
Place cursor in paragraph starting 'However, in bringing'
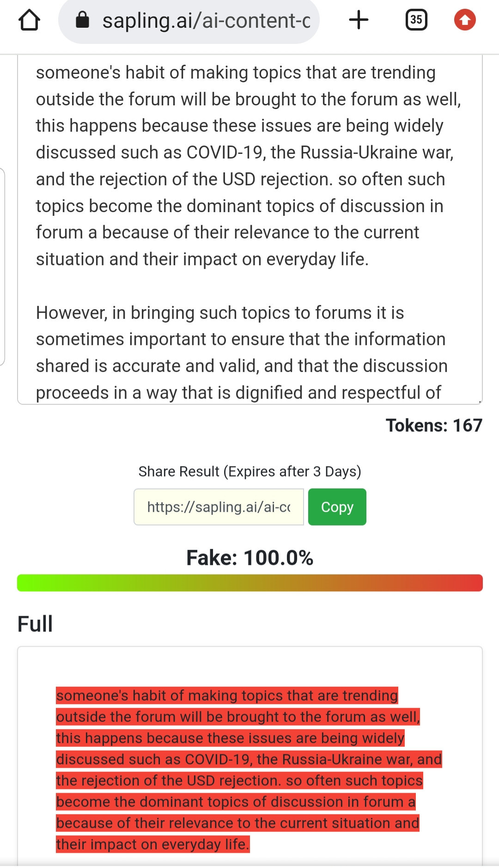[x=242, y=353]
